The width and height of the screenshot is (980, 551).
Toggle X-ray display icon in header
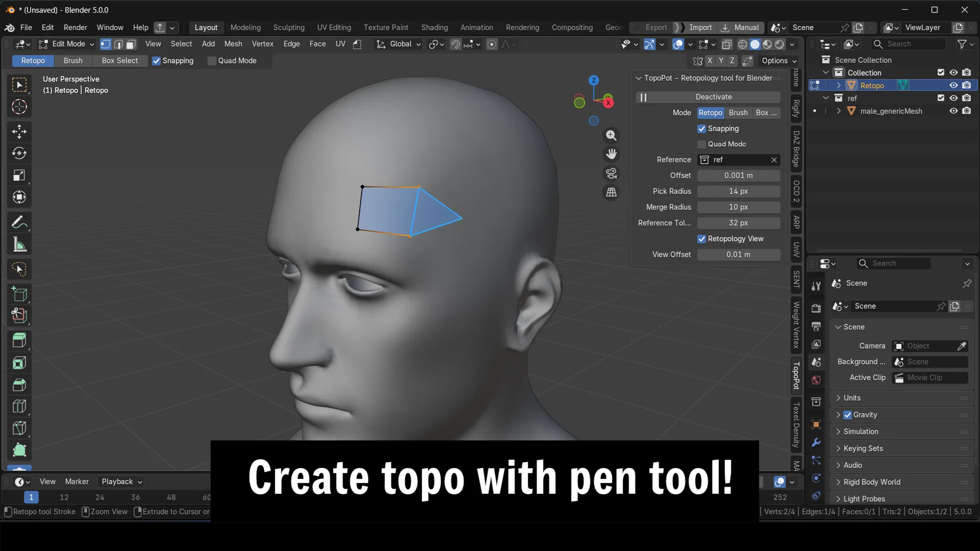coord(727,44)
